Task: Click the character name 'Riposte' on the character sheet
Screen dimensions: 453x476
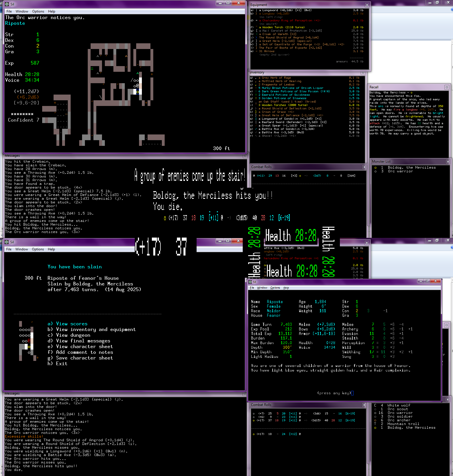Action: click(x=275, y=302)
